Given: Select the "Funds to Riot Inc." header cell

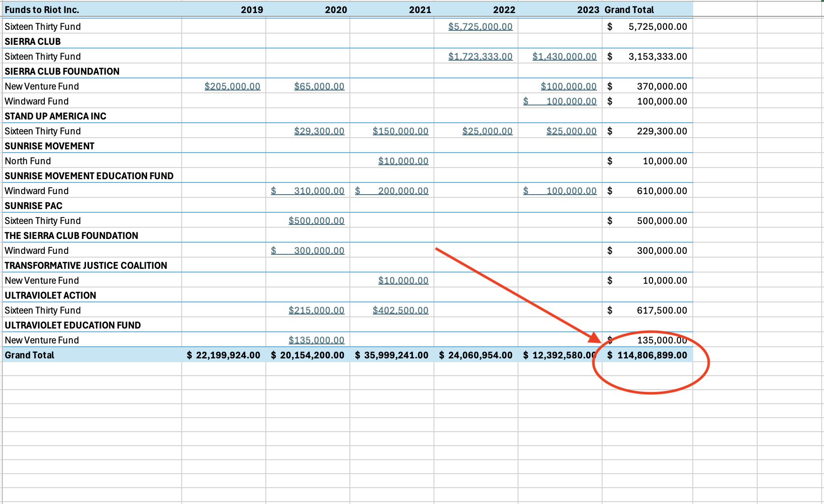Looking at the screenshot, I should [x=92, y=10].
